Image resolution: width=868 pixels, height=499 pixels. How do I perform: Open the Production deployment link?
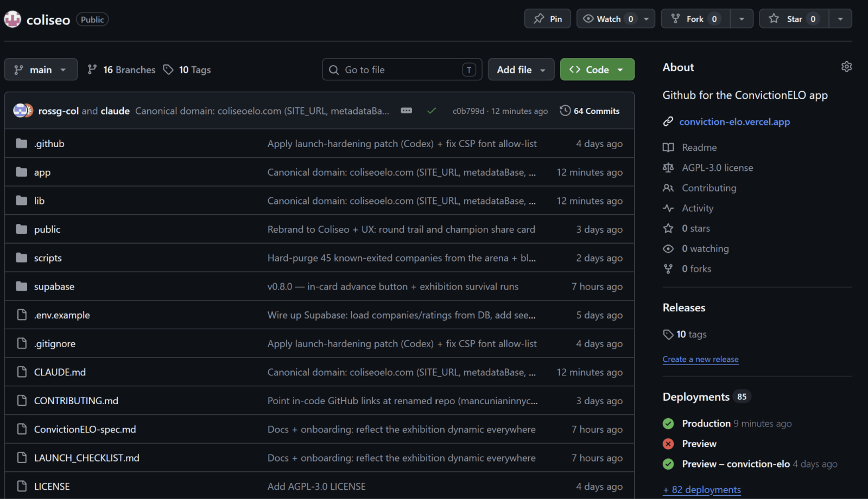[x=706, y=424]
